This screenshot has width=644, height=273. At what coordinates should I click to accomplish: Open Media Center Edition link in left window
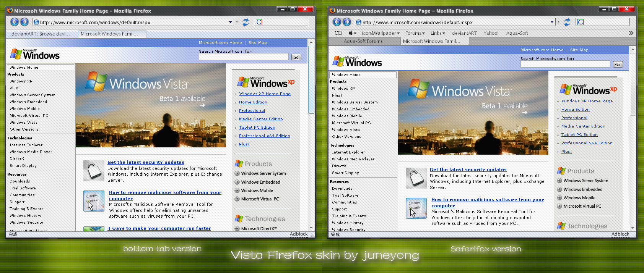point(261,119)
